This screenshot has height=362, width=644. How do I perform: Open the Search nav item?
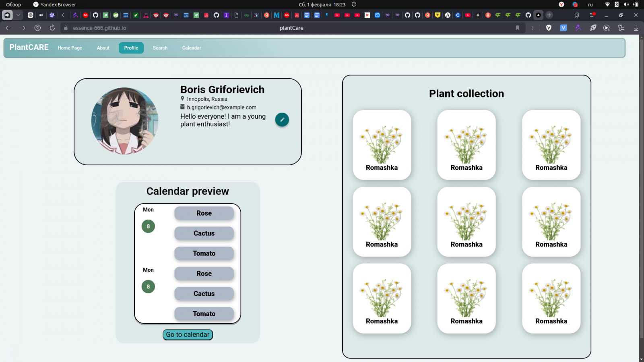160,48
